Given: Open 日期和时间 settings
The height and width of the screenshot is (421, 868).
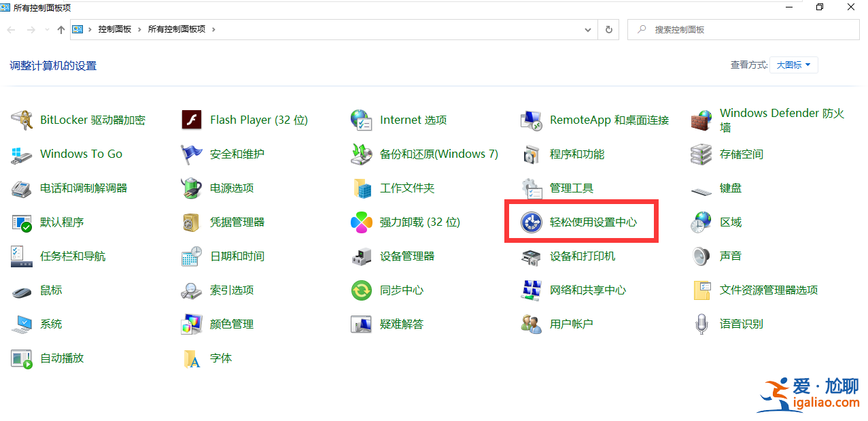Looking at the screenshot, I should point(237,256).
